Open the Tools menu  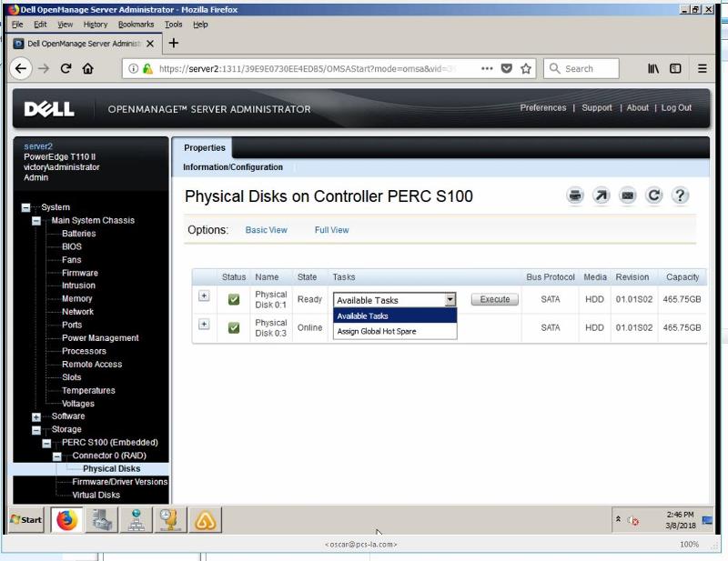pos(174,25)
